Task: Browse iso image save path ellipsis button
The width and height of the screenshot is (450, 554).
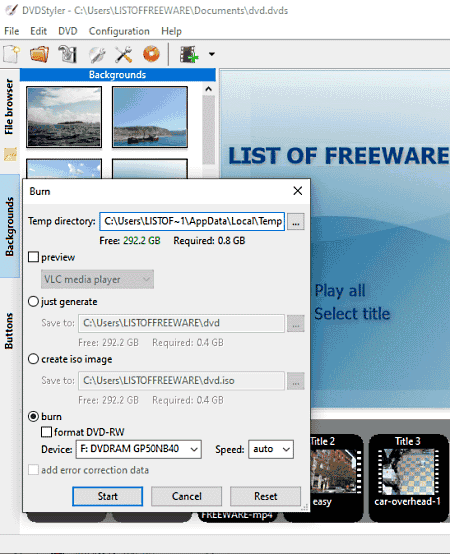Action: click(296, 381)
